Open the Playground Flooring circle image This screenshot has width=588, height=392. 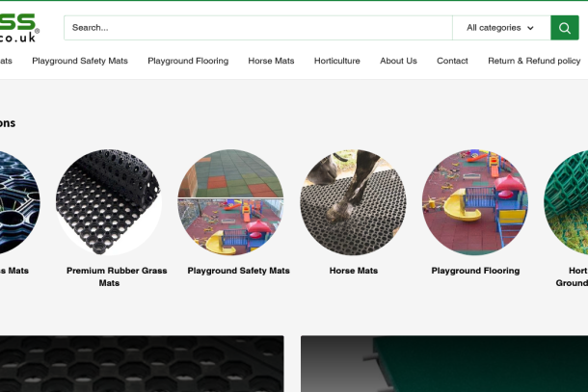click(475, 202)
